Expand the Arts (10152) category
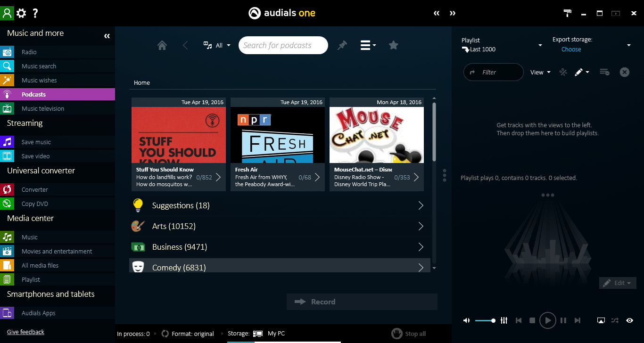Screen dimensions: 644x343 click(x=280, y=226)
